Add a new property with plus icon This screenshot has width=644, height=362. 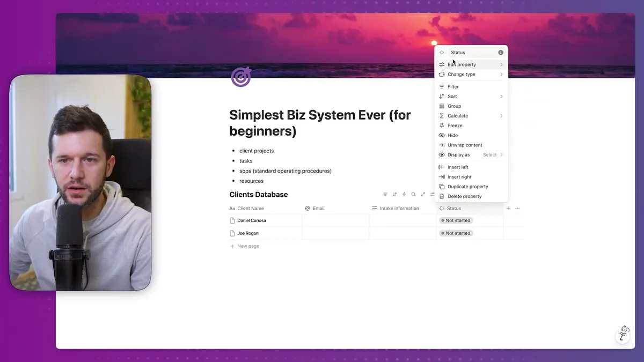(508, 209)
